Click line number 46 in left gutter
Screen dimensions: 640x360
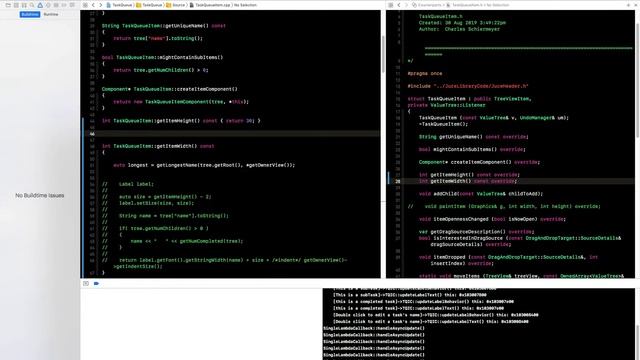pos(92,133)
